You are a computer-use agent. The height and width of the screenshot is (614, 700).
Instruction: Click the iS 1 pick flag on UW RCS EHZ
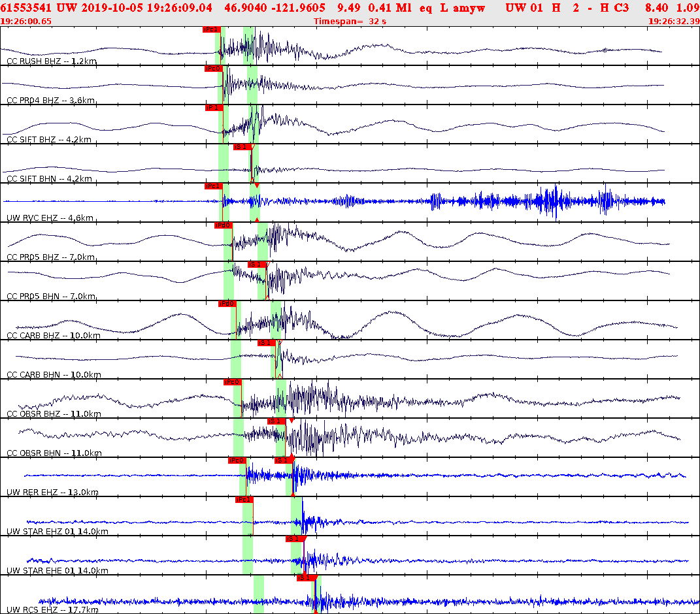pyautogui.click(x=305, y=578)
